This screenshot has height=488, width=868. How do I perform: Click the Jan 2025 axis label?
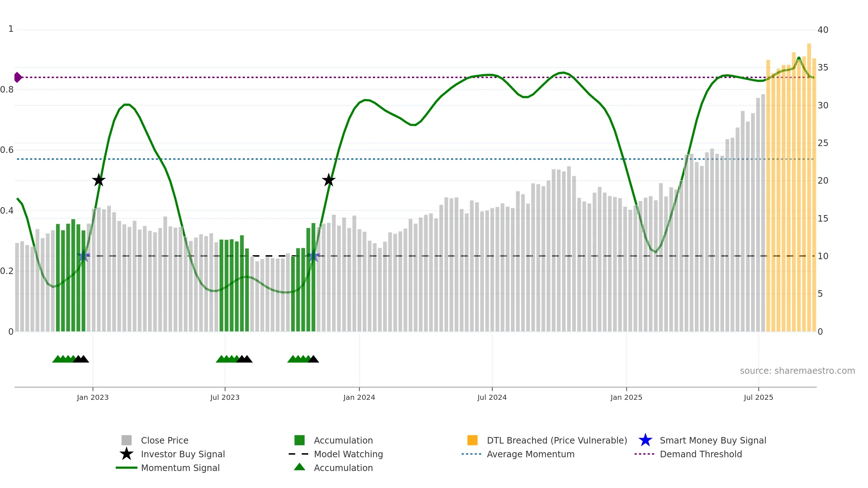[x=626, y=397]
